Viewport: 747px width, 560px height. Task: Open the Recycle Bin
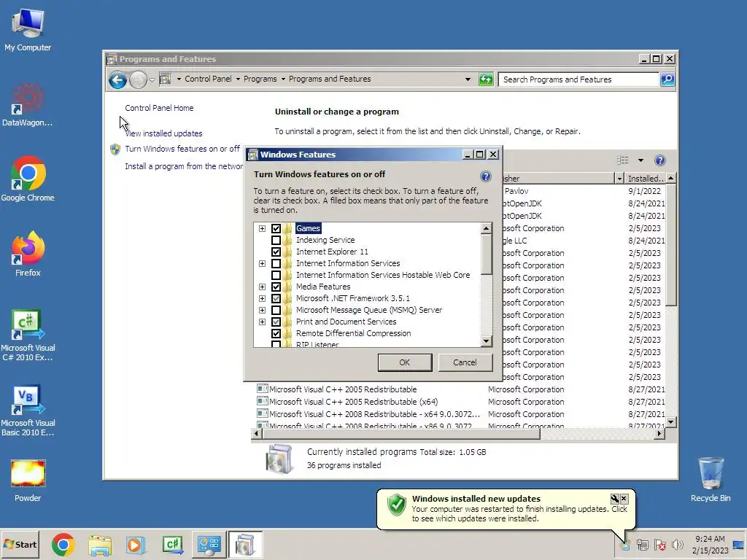(711, 479)
